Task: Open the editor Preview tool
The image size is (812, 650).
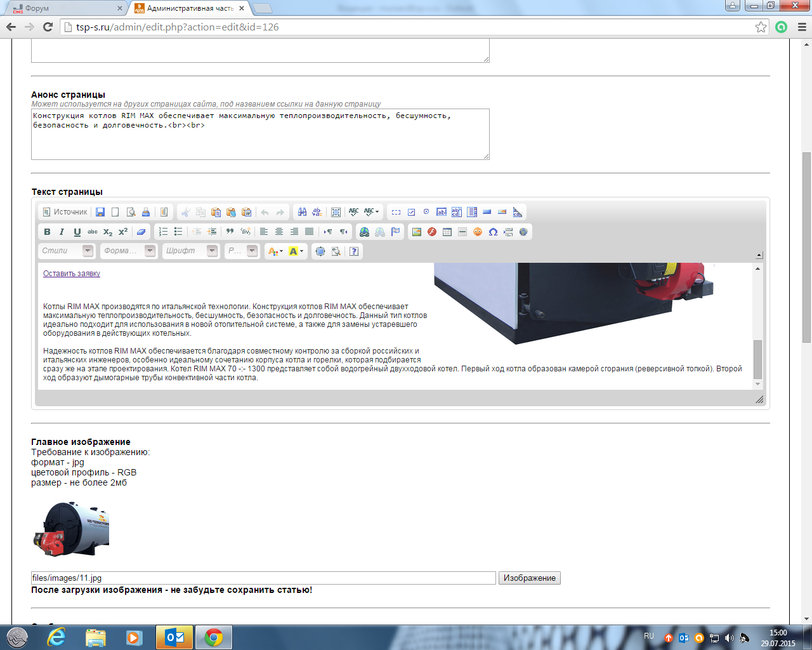Action: [x=131, y=212]
